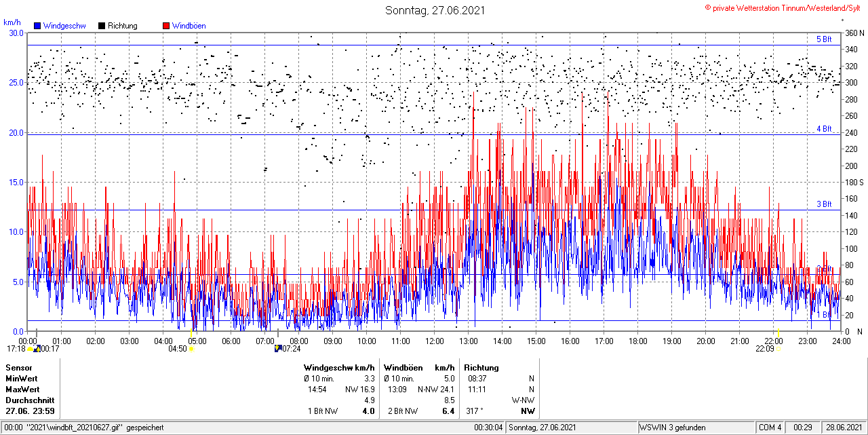Click the average gust value 8.5
The height and width of the screenshot is (435, 868).
(449, 400)
